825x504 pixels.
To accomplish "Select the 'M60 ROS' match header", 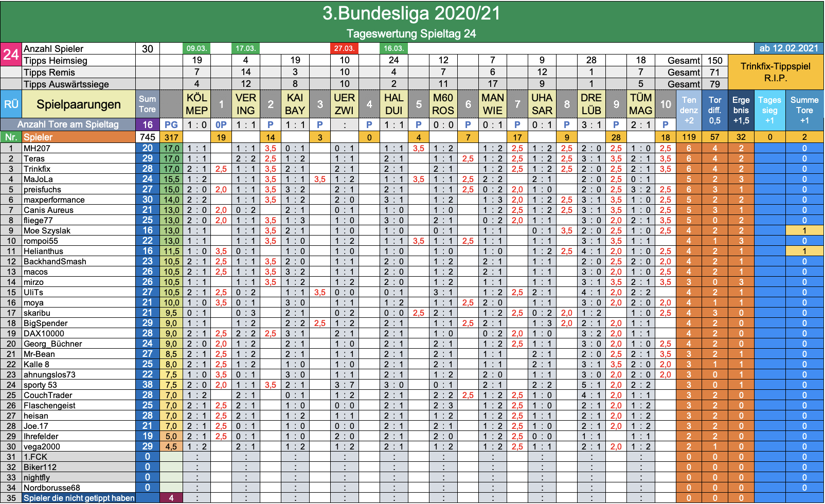I will (x=443, y=104).
